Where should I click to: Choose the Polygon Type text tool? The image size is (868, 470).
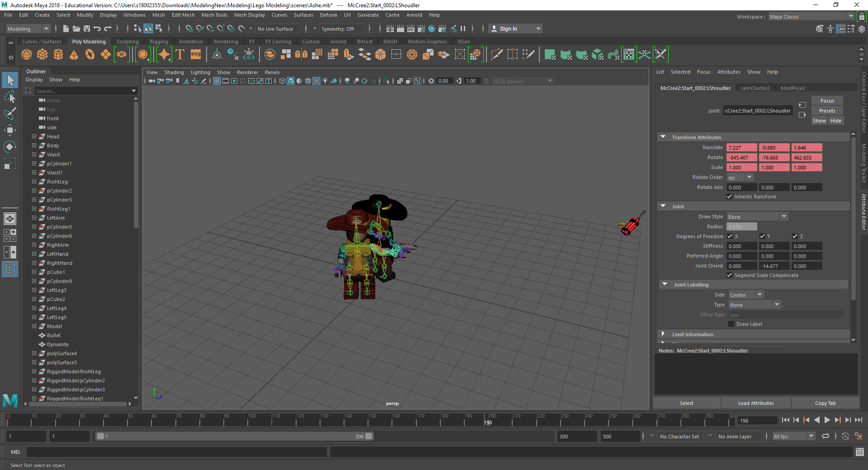click(180, 55)
